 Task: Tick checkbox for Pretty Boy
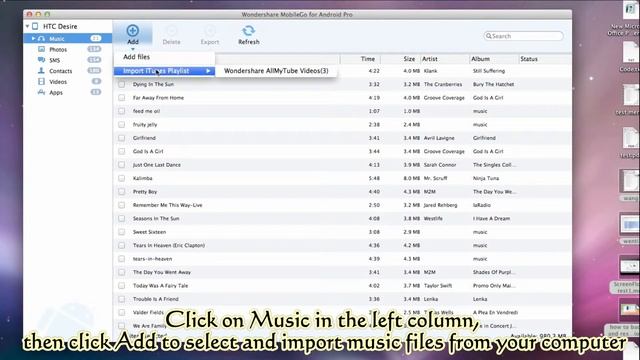122,192
